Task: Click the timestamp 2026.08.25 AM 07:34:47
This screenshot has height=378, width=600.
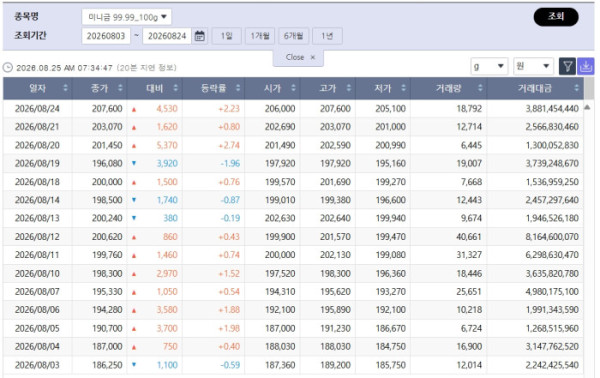Action: pyautogui.click(x=64, y=68)
